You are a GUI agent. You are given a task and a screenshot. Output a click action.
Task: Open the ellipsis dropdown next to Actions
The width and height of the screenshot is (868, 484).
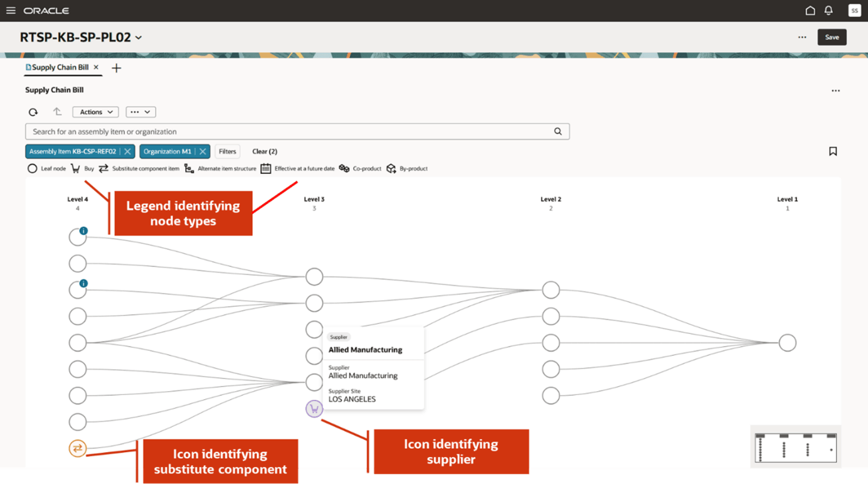click(x=140, y=112)
